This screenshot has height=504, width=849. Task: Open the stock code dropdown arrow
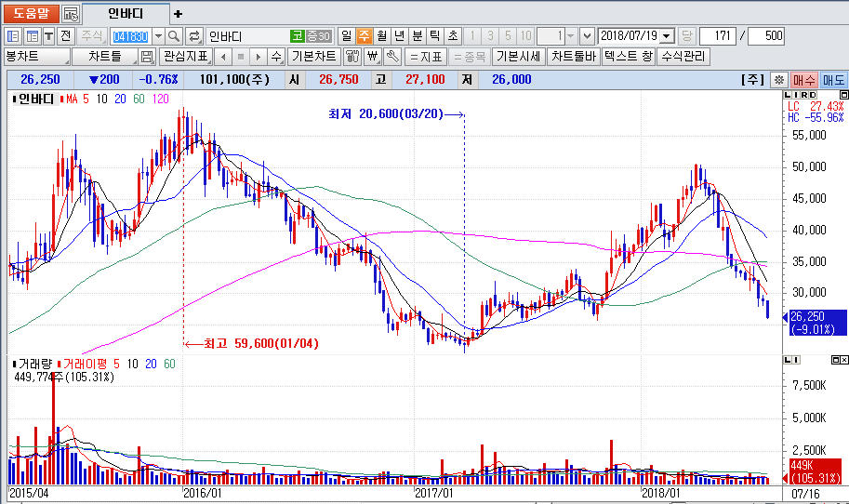[x=157, y=36]
